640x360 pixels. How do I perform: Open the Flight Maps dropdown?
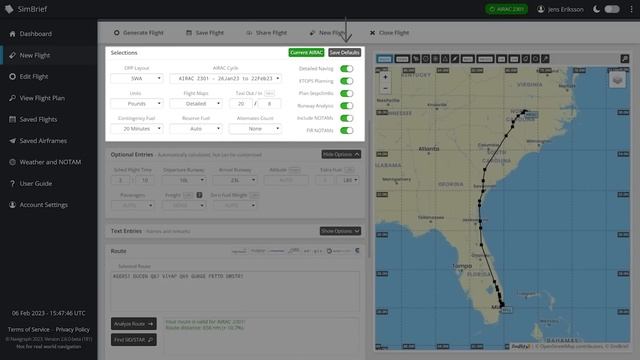click(x=196, y=104)
